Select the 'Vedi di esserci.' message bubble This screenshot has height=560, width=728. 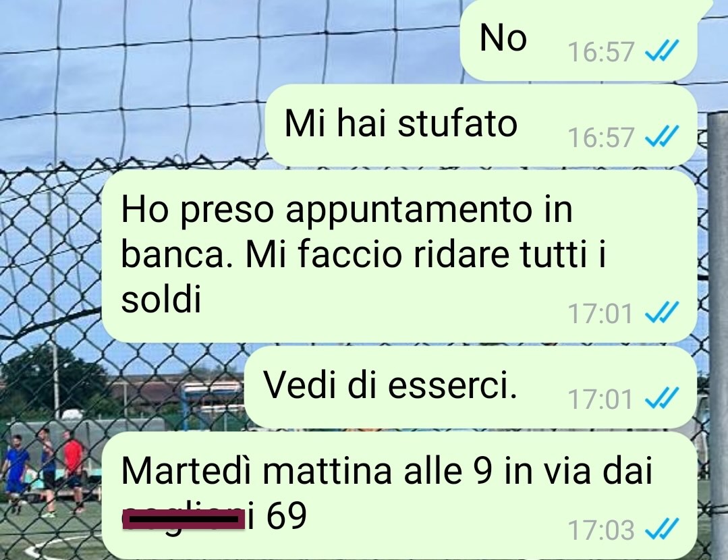(471, 387)
